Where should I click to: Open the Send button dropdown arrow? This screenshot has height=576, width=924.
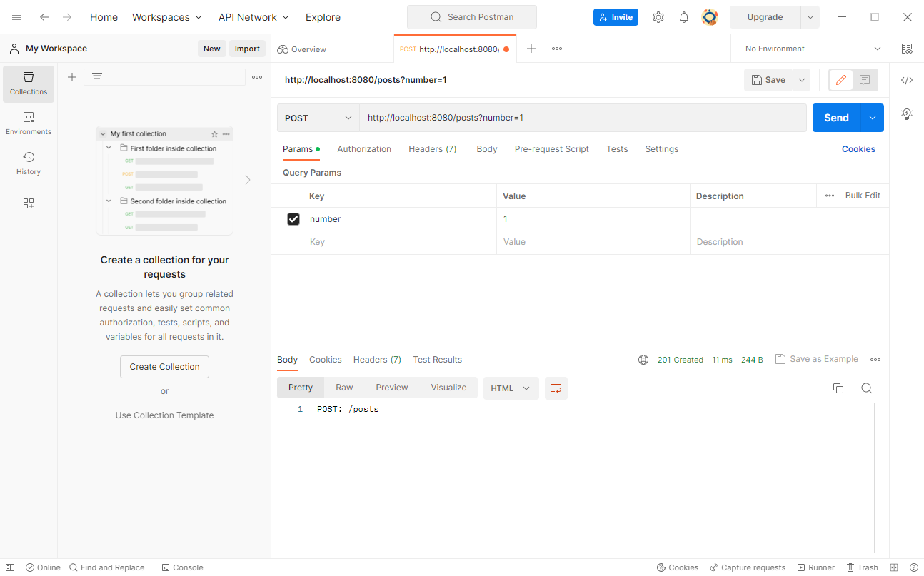tap(873, 118)
